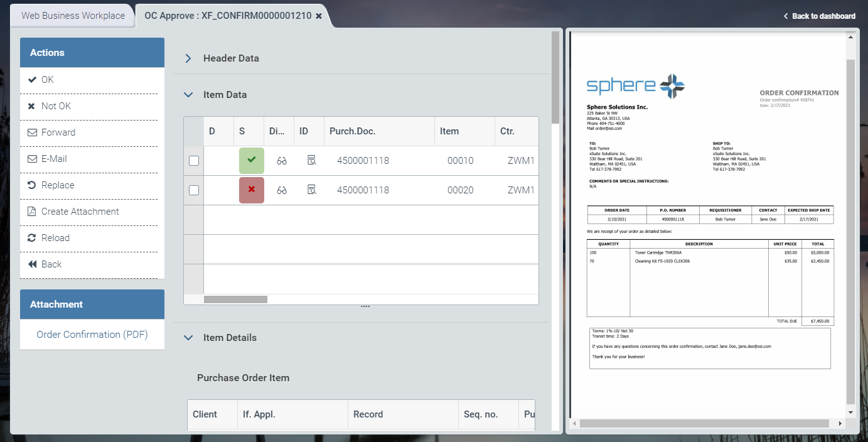Collapse the Item Details section
This screenshot has height=442, width=868.
pos(188,338)
